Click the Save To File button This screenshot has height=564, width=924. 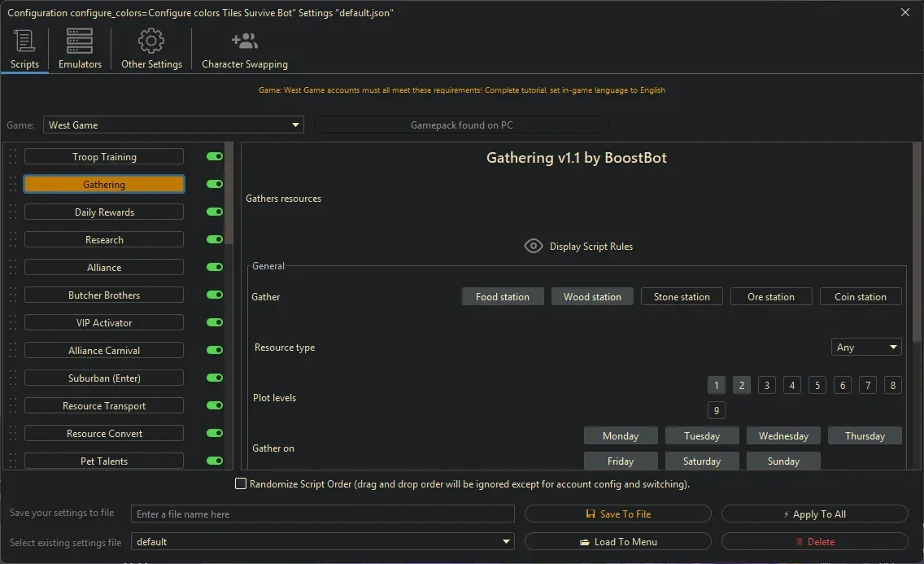click(618, 514)
